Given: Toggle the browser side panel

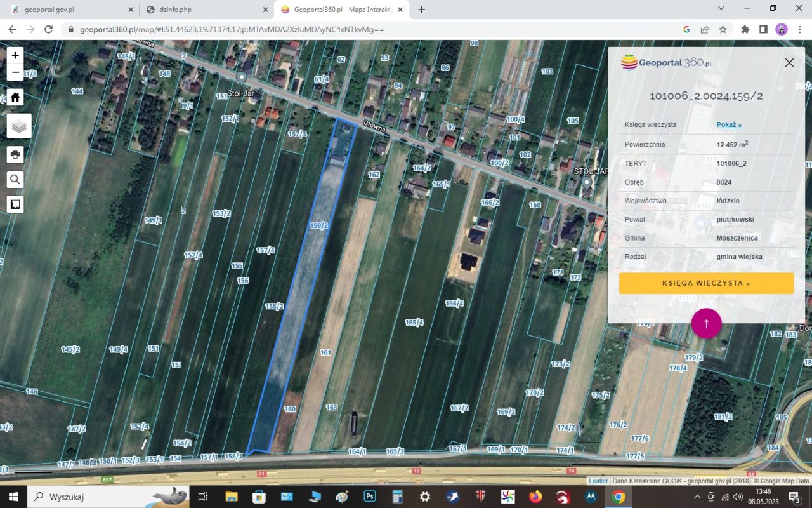Looking at the screenshot, I should [763, 29].
